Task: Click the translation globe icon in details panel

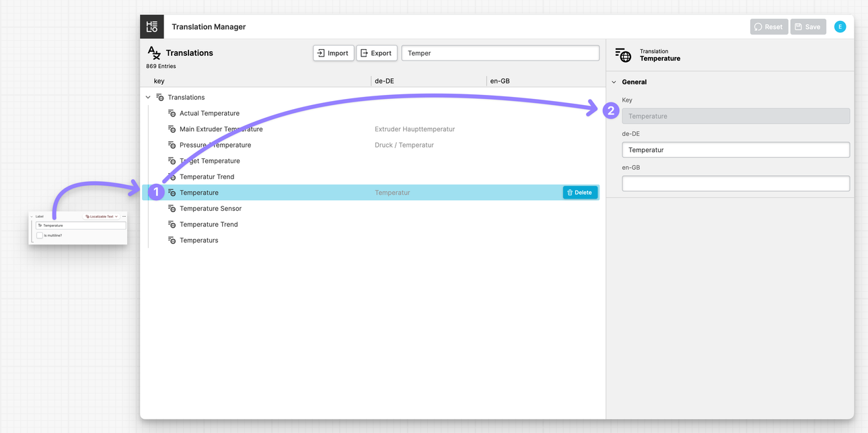Action: click(x=623, y=55)
